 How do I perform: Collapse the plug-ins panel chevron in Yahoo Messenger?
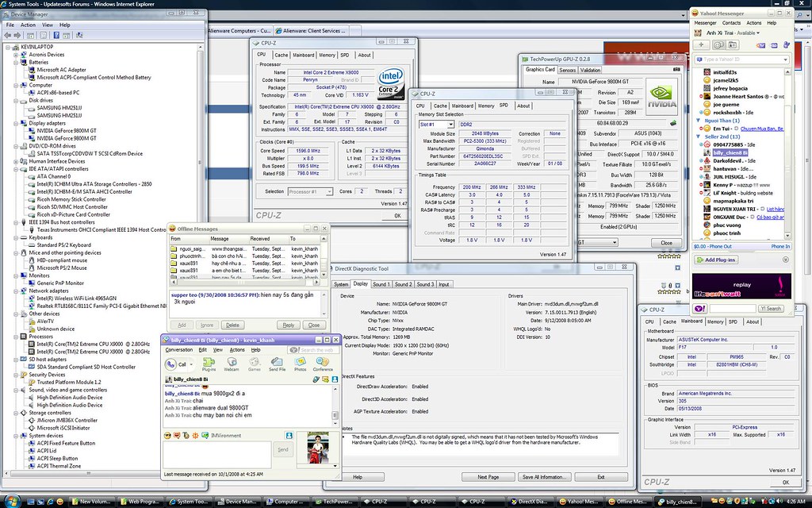[786, 260]
